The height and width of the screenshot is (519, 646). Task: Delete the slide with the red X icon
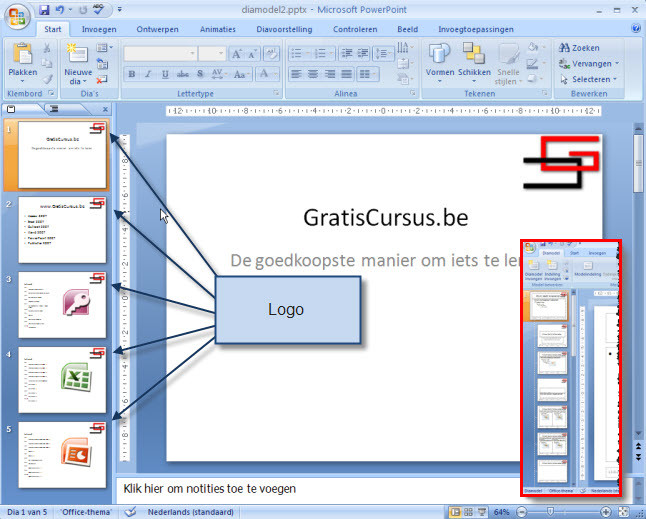pos(102,79)
